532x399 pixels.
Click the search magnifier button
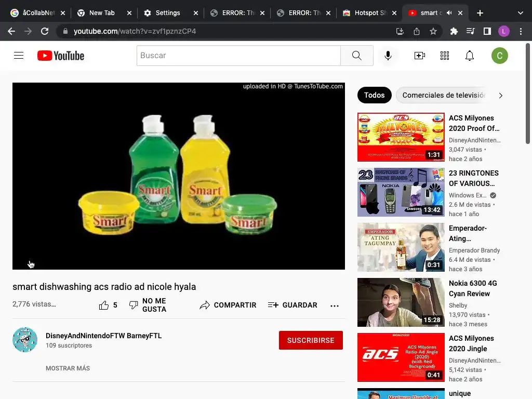click(x=356, y=55)
